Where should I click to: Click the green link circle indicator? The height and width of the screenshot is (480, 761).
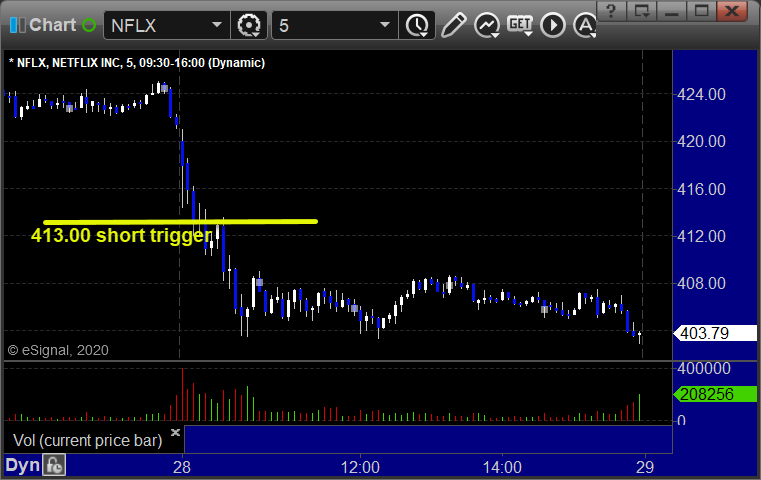[x=89, y=25]
